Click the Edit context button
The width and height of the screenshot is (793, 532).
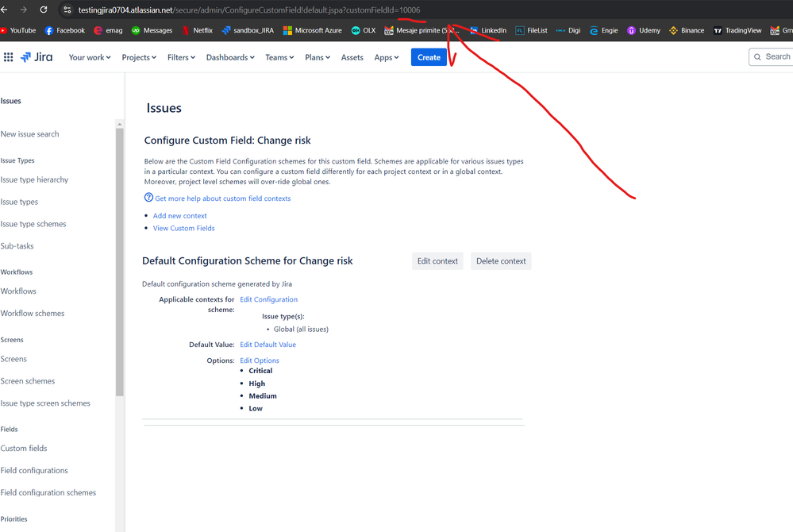pos(437,261)
